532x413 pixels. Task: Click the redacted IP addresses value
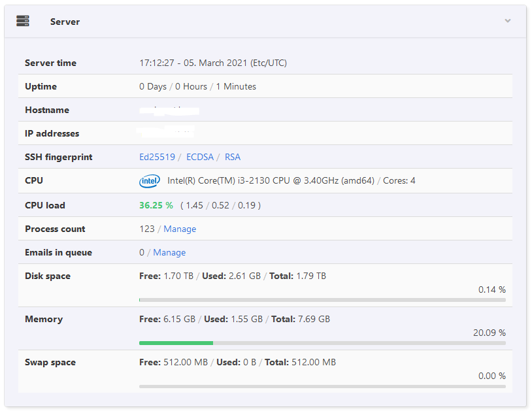tap(165, 133)
